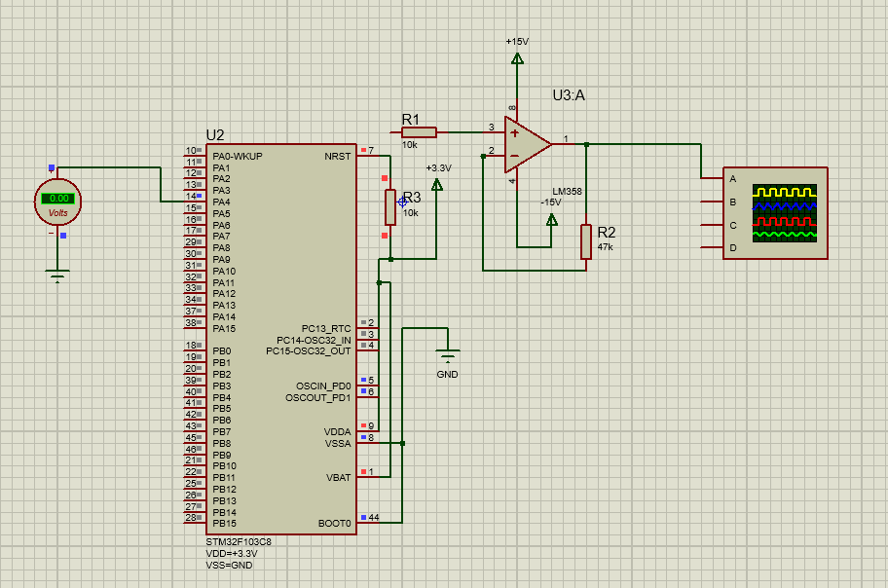Click the U2 reference label above chip

pos(215,135)
